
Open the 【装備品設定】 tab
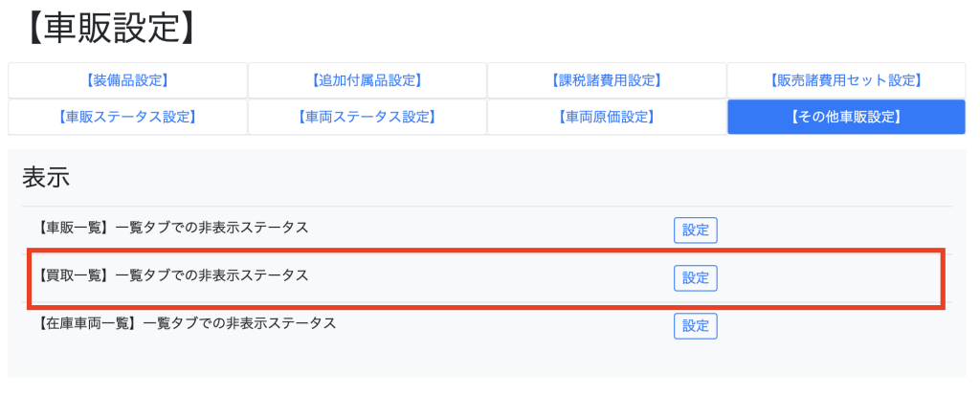click(x=127, y=80)
